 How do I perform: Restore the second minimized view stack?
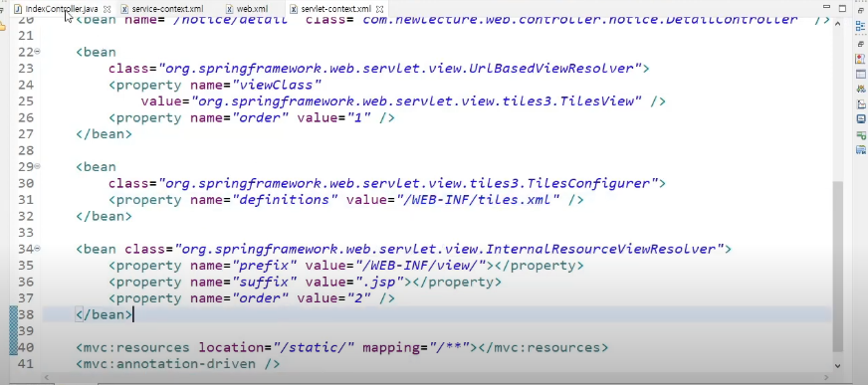(861, 44)
